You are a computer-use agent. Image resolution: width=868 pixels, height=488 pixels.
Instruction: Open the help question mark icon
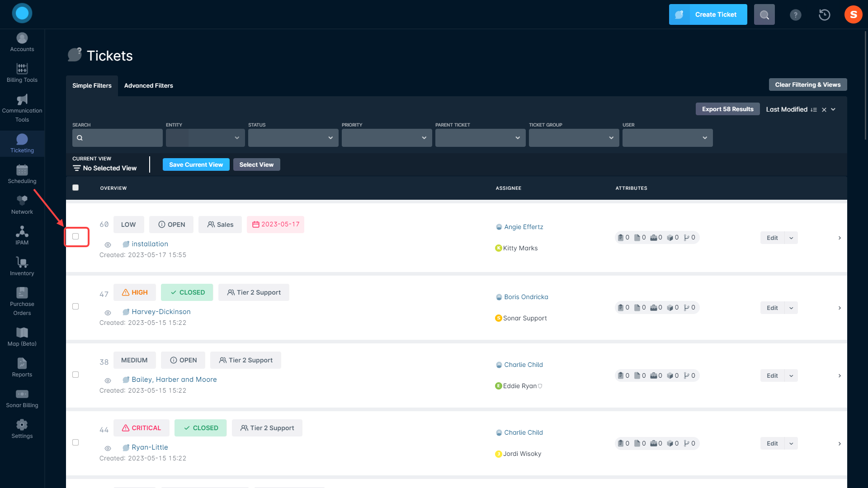[795, 15]
